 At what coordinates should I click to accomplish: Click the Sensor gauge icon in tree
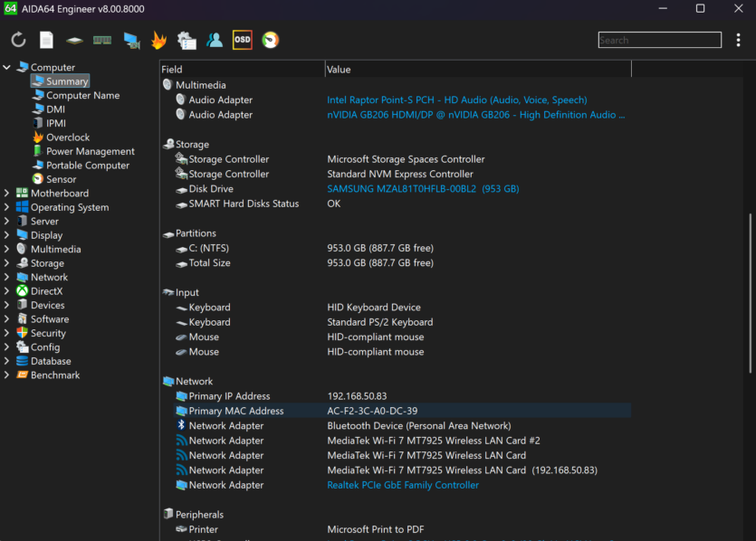pos(38,179)
